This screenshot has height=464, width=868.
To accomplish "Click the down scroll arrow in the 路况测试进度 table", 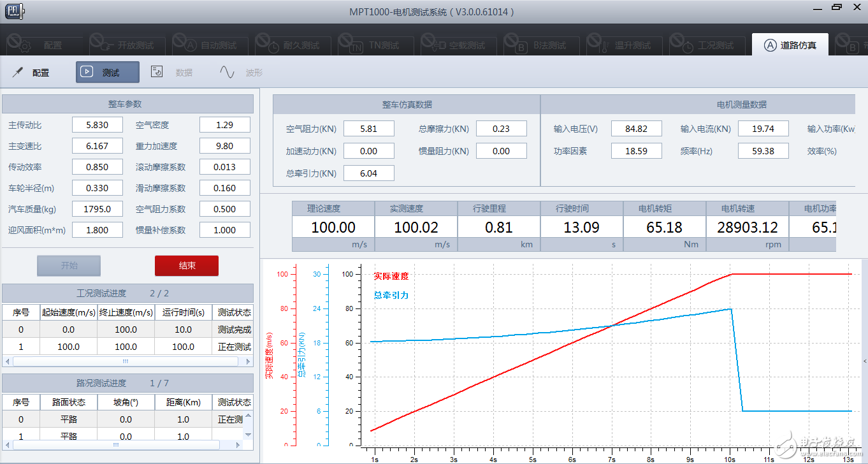I will (x=249, y=435).
